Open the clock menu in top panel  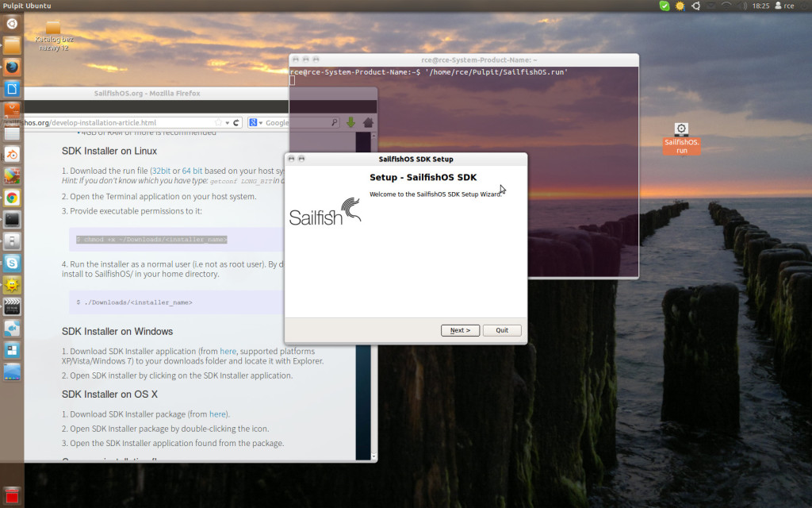coord(760,6)
